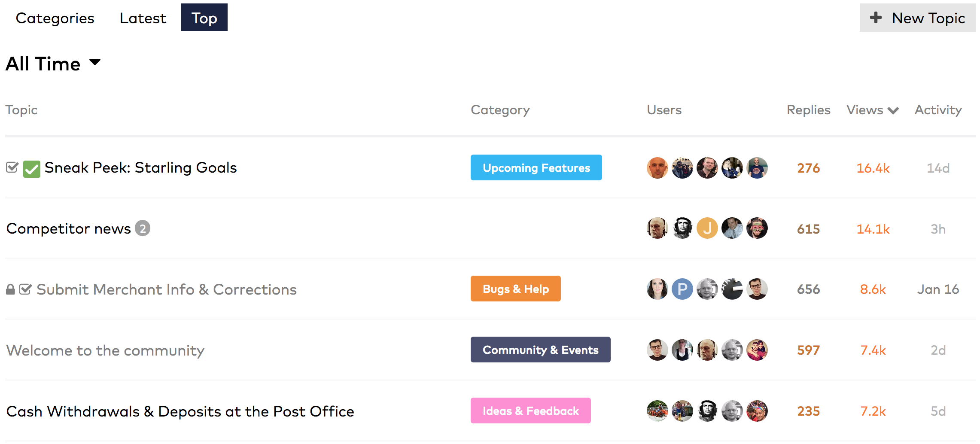Click first avatar in Cash Withdrawals row

click(x=657, y=411)
